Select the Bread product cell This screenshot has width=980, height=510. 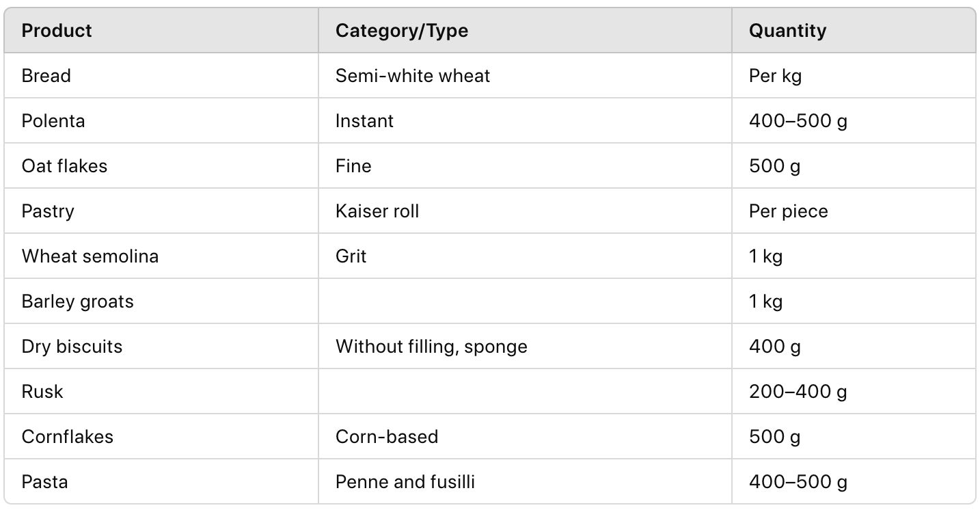(46, 76)
